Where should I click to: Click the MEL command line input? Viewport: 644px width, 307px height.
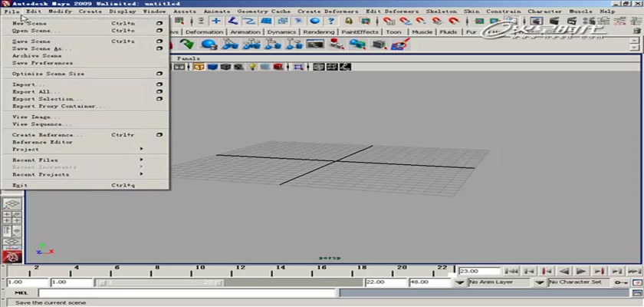(187, 293)
